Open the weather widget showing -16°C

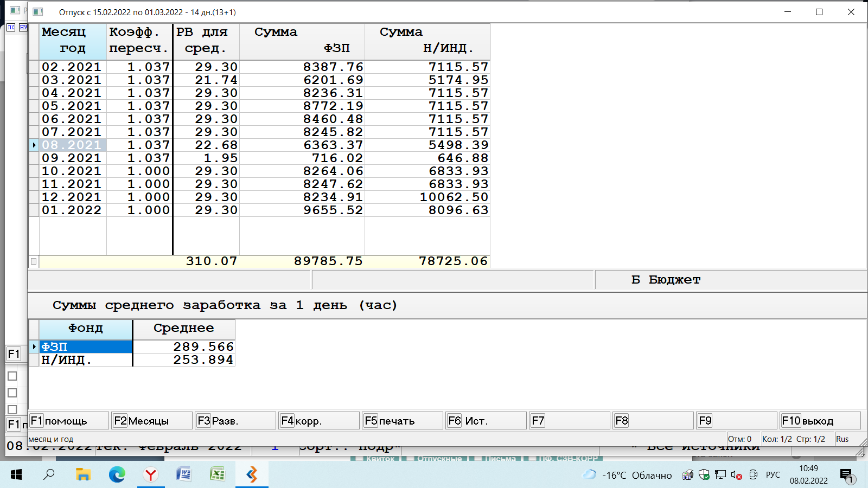627,475
